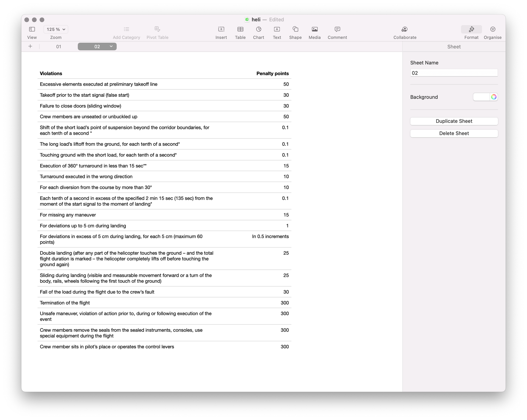Click the Sheet Name text field
The width and height of the screenshot is (527, 420).
[x=454, y=73]
